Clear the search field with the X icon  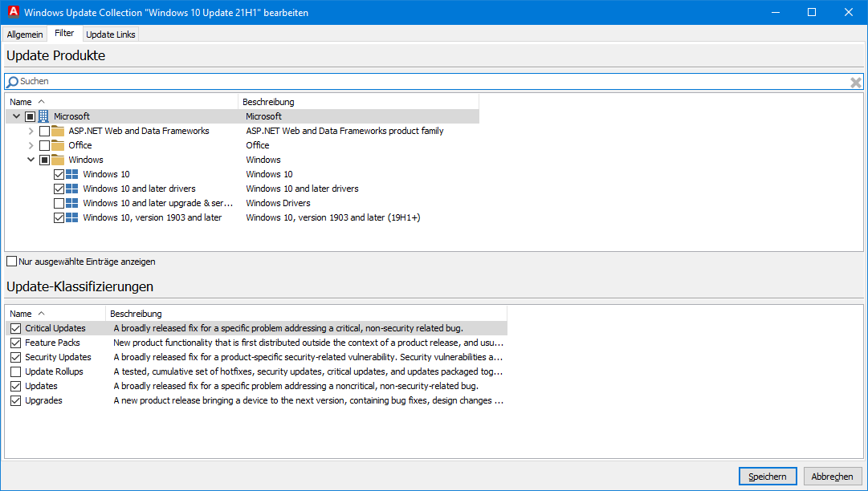click(856, 83)
